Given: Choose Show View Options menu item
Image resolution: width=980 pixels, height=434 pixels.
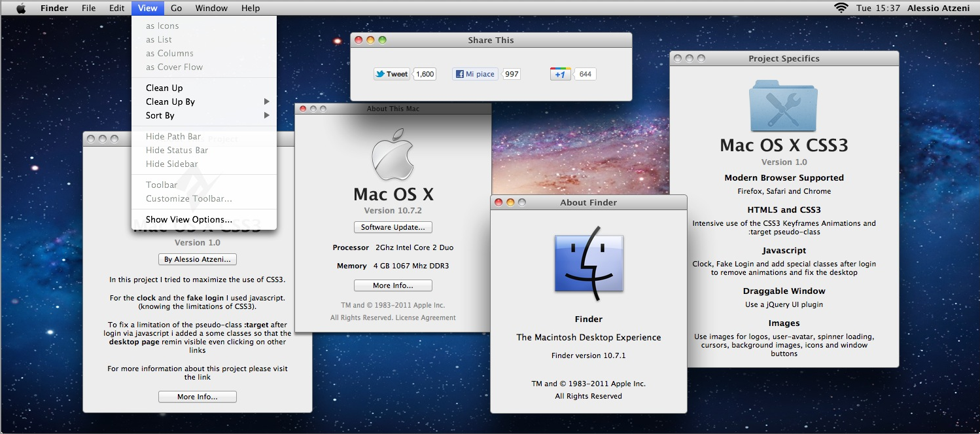Looking at the screenshot, I should 189,219.
